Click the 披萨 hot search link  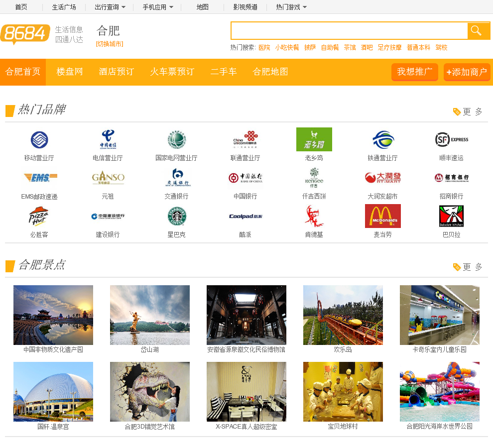tap(310, 47)
